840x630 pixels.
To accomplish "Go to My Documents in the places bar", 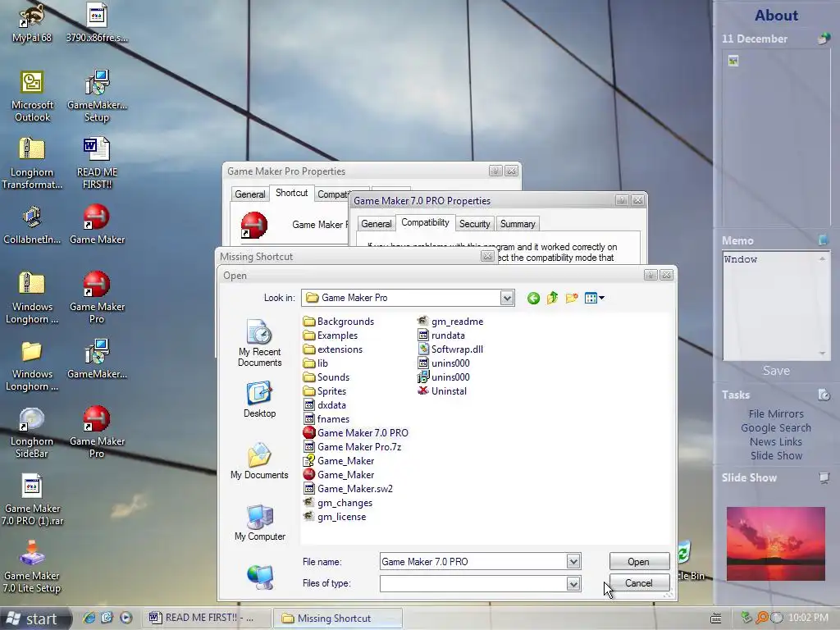I will coord(260,461).
